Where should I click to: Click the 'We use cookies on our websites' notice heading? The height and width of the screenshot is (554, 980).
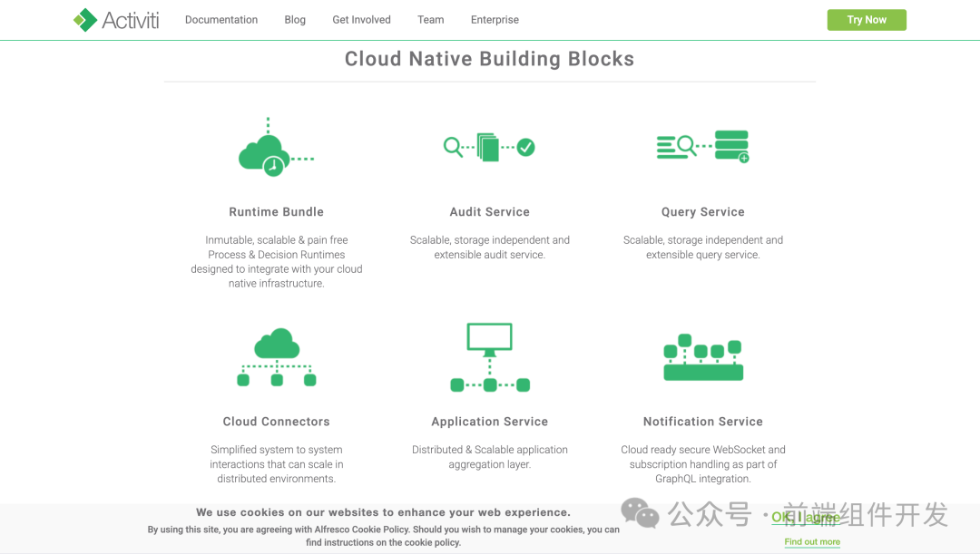(x=383, y=512)
